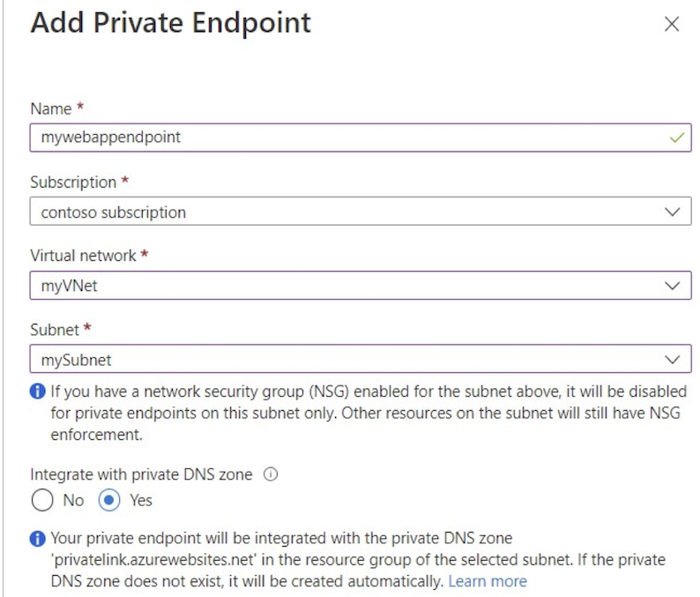
Task: Click the mywebappendpoint Name input field
Action: [361, 138]
